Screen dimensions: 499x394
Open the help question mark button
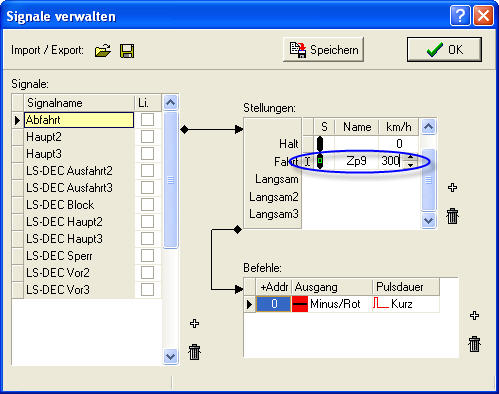pyautogui.click(x=460, y=16)
